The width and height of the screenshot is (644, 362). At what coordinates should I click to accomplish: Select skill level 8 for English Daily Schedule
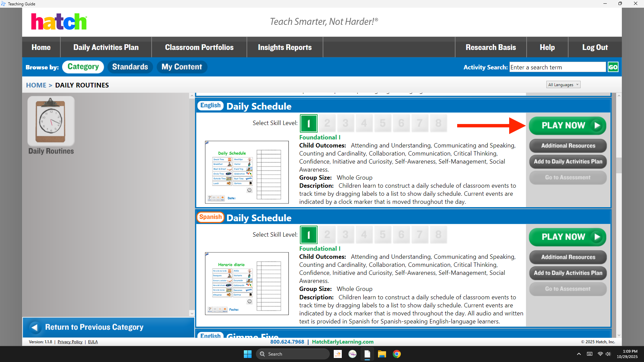pyautogui.click(x=438, y=123)
